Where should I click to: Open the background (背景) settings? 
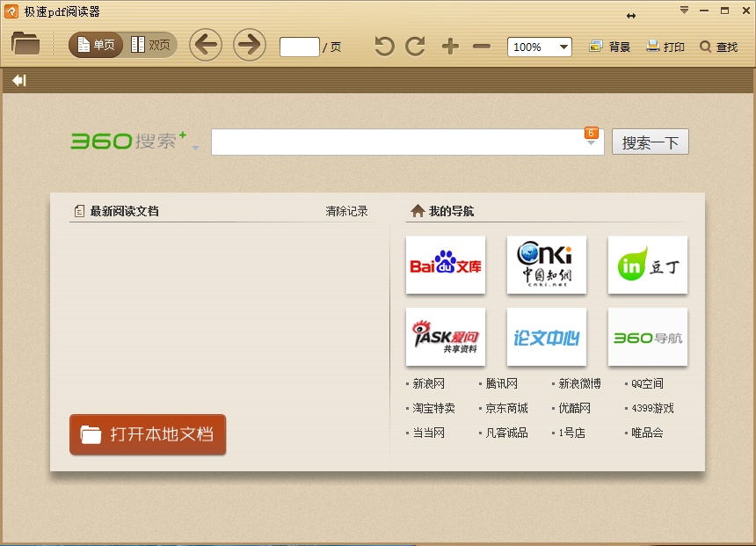(609, 47)
